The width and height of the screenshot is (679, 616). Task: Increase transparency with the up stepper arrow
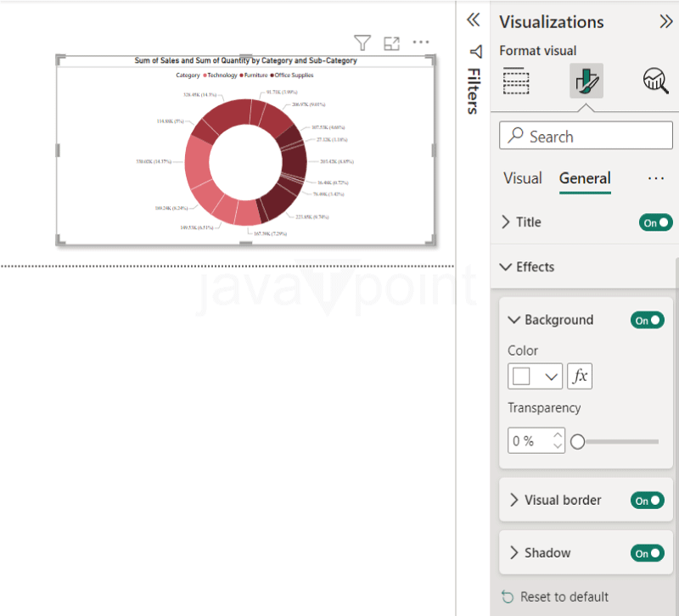tap(558, 434)
